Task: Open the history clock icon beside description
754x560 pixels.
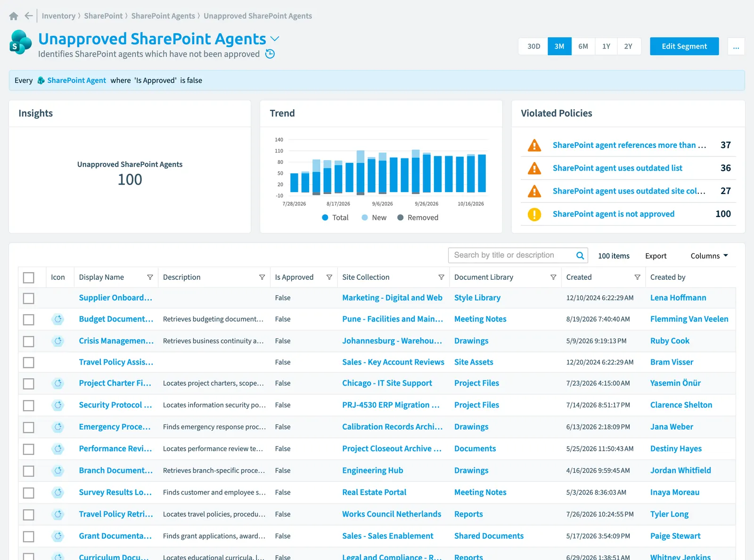Action: click(270, 54)
